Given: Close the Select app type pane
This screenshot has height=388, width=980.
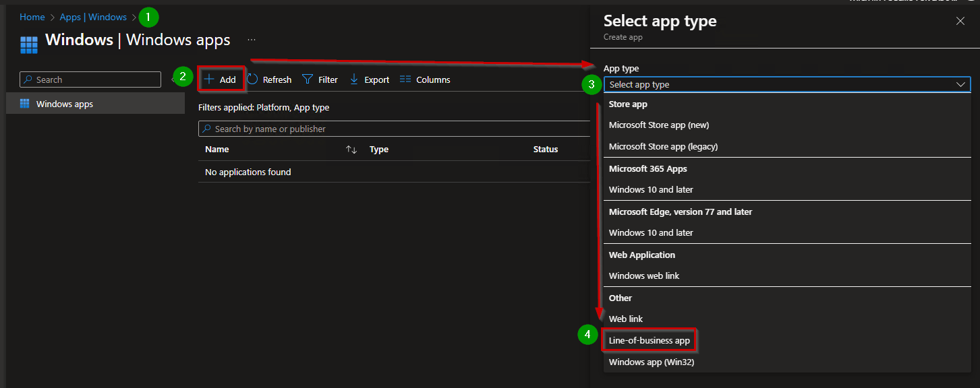Looking at the screenshot, I should [x=960, y=21].
